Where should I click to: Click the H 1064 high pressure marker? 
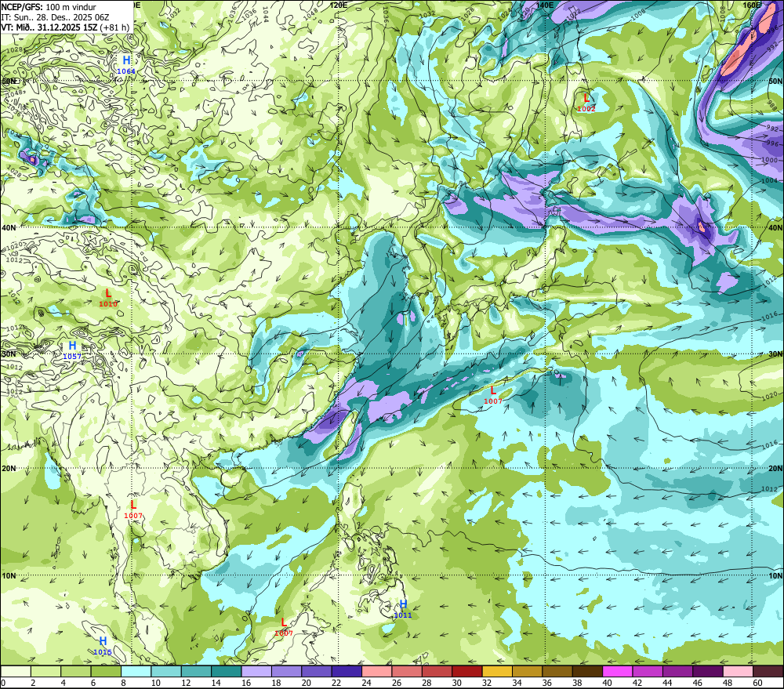pyautogui.click(x=126, y=65)
